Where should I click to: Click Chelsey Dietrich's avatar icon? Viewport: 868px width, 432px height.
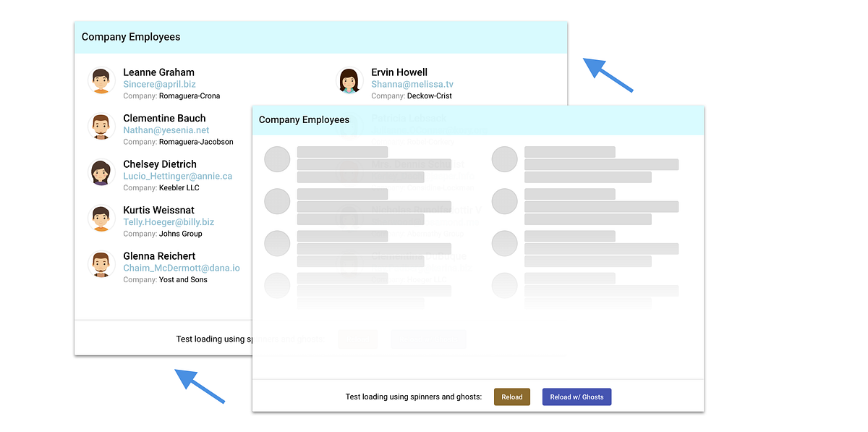pos(101,172)
